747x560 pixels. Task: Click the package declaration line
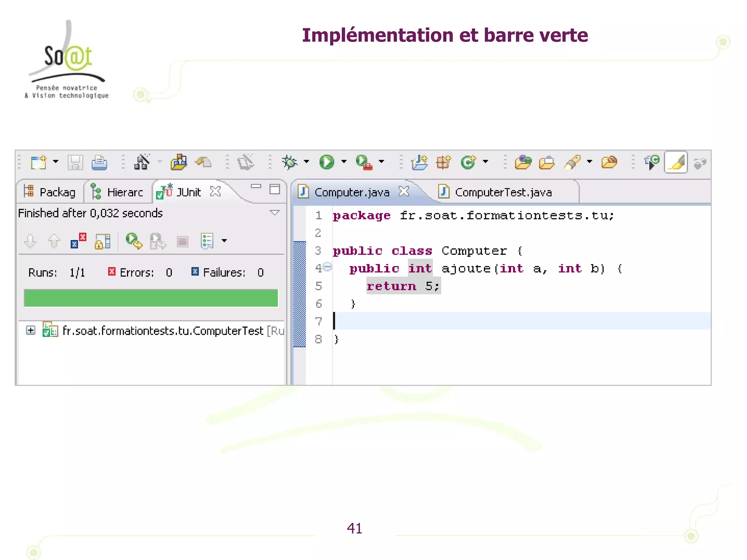click(473, 215)
